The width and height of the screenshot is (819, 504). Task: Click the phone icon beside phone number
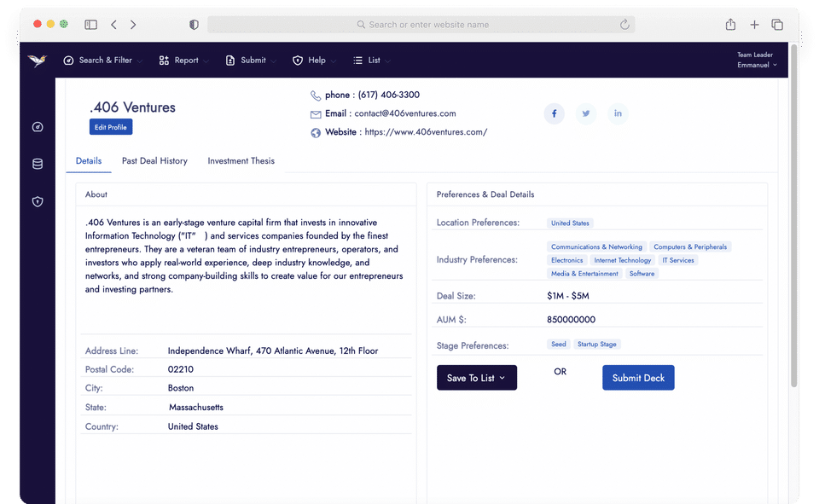[316, 96]
